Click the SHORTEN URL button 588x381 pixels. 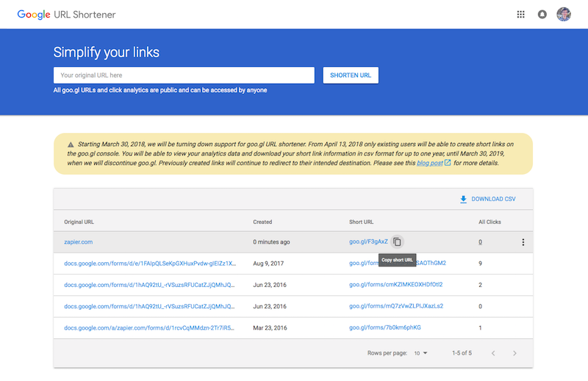tap(351, 76)
